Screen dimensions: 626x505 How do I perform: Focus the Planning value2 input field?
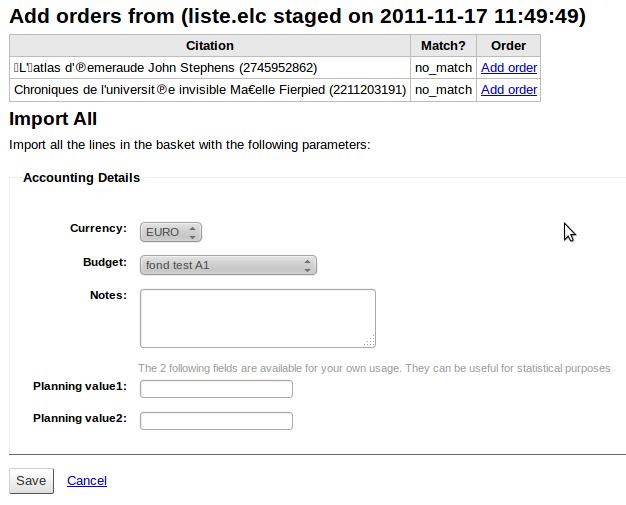pyautogui.click(x=216, y=420)
